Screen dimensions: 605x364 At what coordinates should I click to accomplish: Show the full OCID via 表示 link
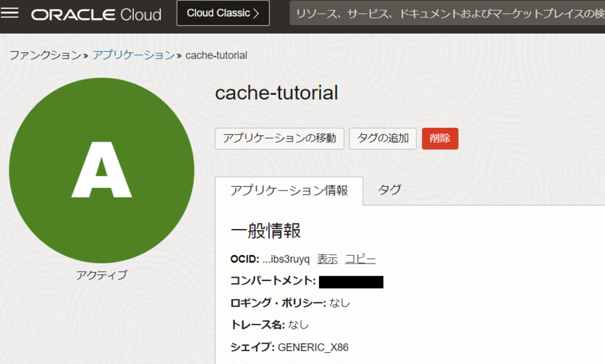coord(327,259)
